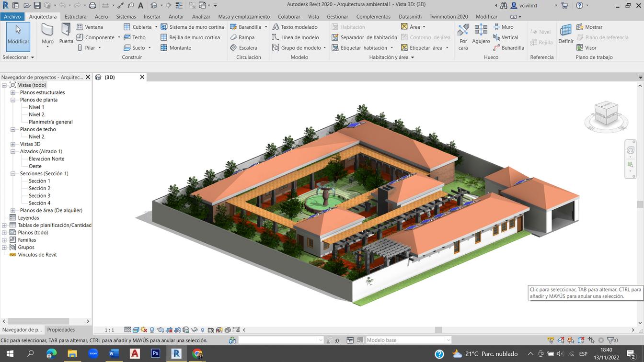644x362 pixels.
Task: Open the Visor work plane viewer
Action: (586, 48)
